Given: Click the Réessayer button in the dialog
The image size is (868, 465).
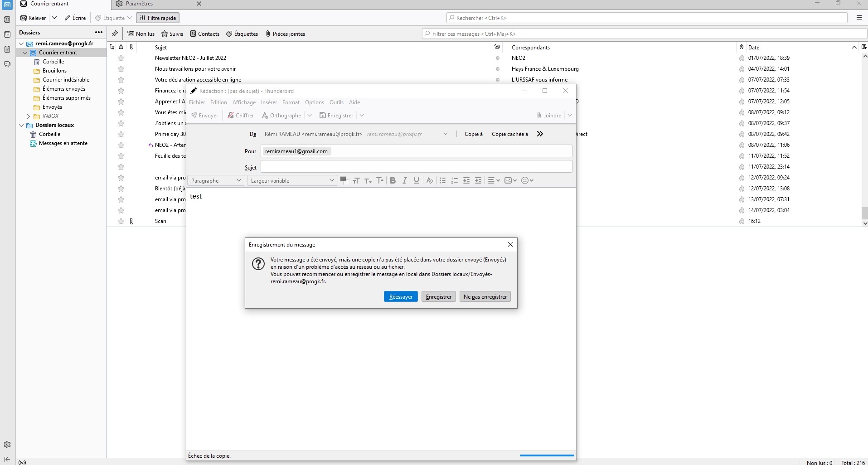Looking at the screenshot, I should [x=401, y=297].
